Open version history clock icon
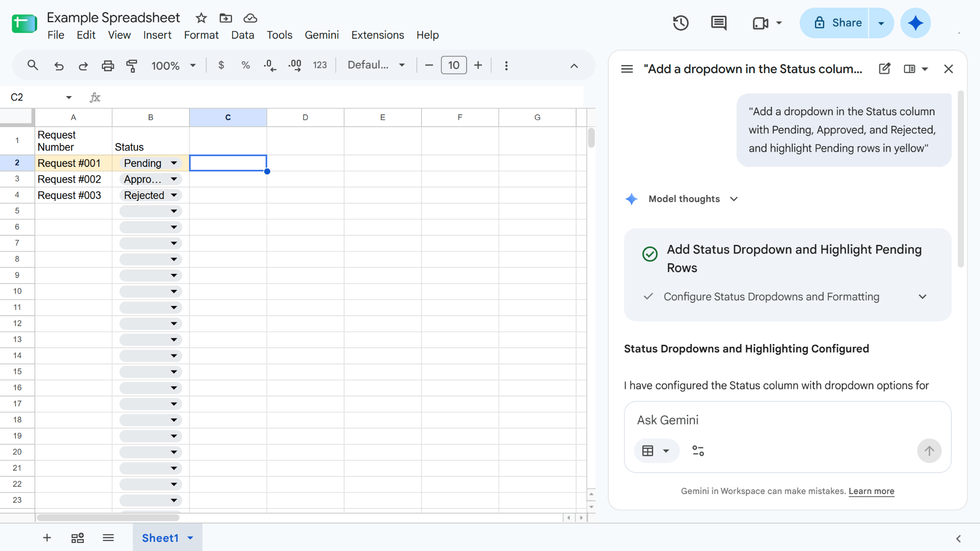Image resolution: width=980 pixels, height=551 pixels. 680,23
